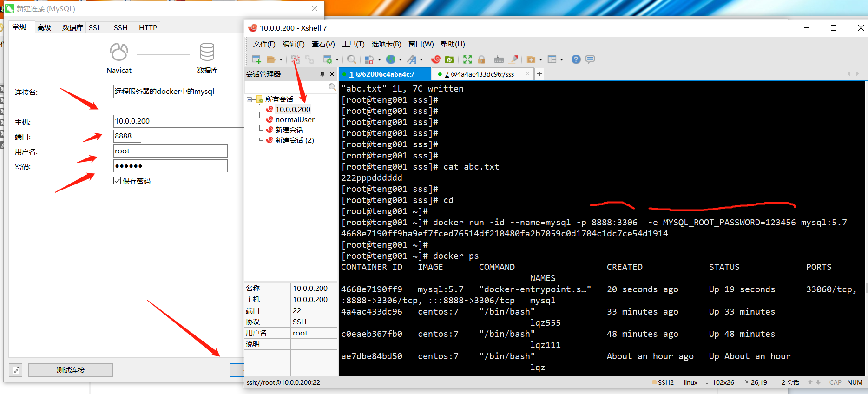
Task: Open the layout panes dropdown arrow
Action: 562,59
